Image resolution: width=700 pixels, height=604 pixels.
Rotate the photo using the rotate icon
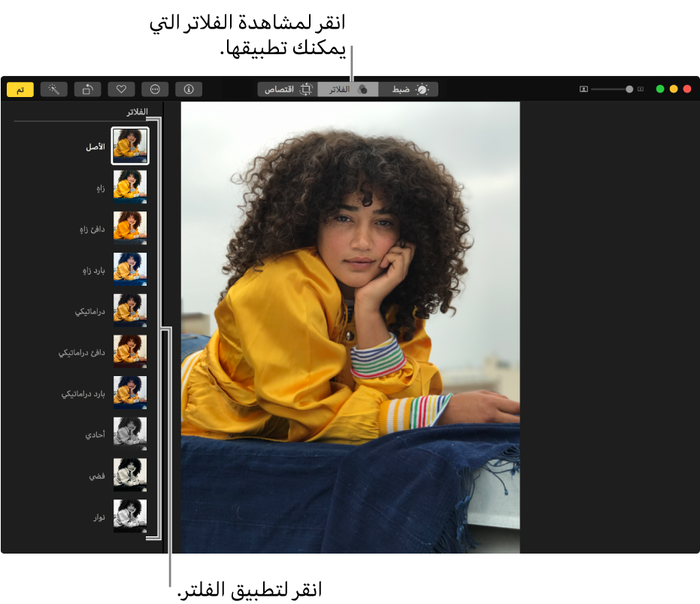[87, 89]
